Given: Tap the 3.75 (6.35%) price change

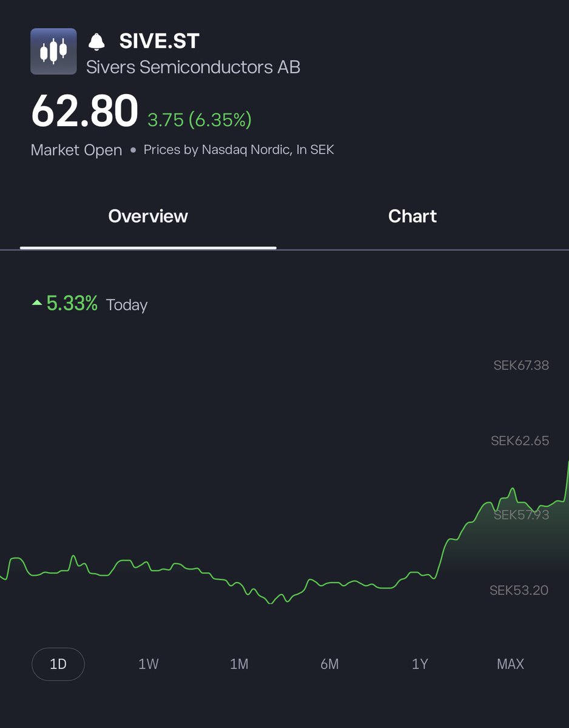Looking at the screenshot, I should click(x=200, y=120).
